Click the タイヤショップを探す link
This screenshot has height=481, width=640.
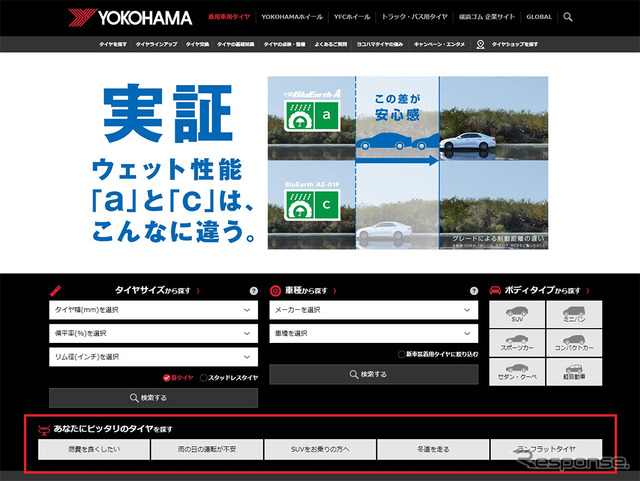[514, 44]
